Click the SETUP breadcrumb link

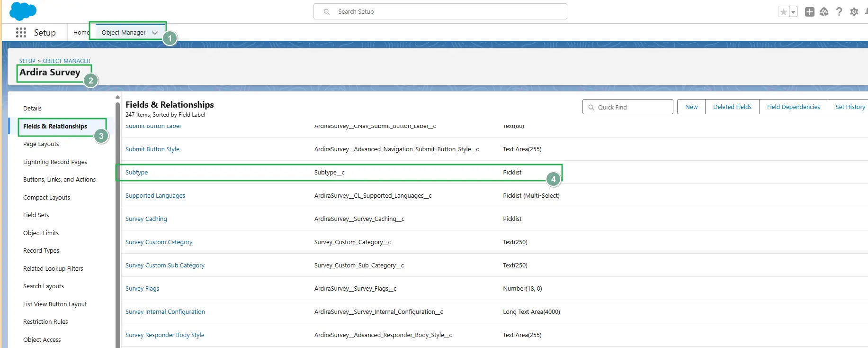pos(27,61)
